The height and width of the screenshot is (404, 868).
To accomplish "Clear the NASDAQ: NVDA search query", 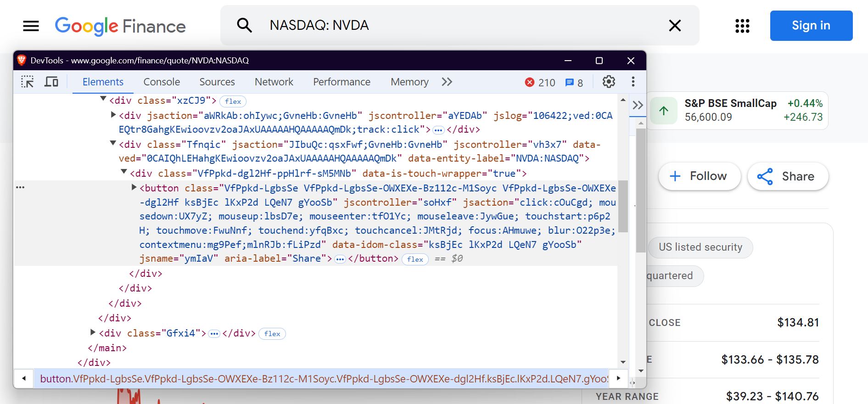I will pos(674,26).
